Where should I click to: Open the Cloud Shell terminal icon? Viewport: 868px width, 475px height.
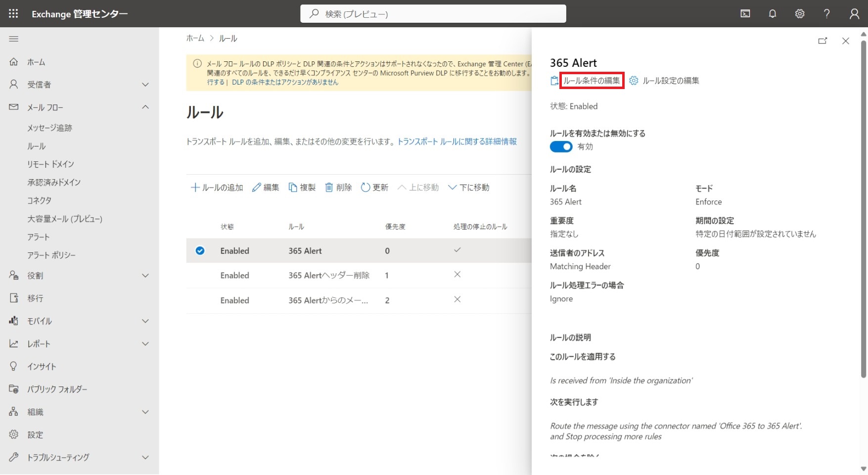click(x=745, y=14)
